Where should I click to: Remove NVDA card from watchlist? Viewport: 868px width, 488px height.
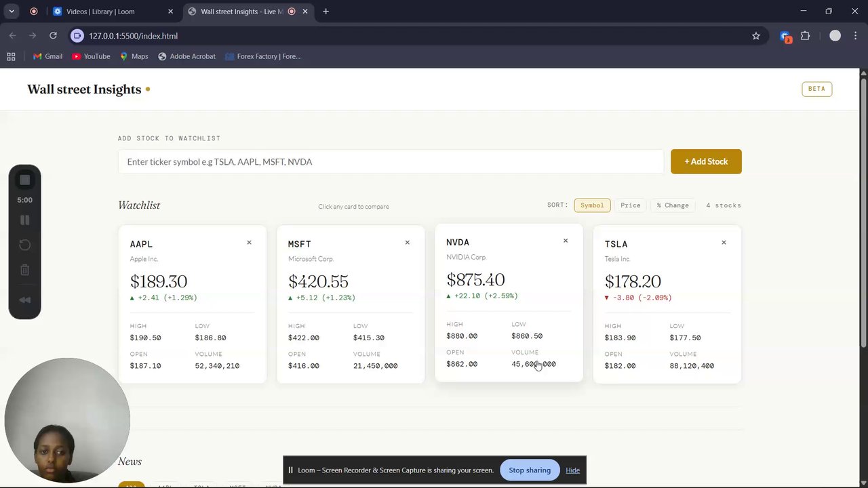(x=565, y=241)
